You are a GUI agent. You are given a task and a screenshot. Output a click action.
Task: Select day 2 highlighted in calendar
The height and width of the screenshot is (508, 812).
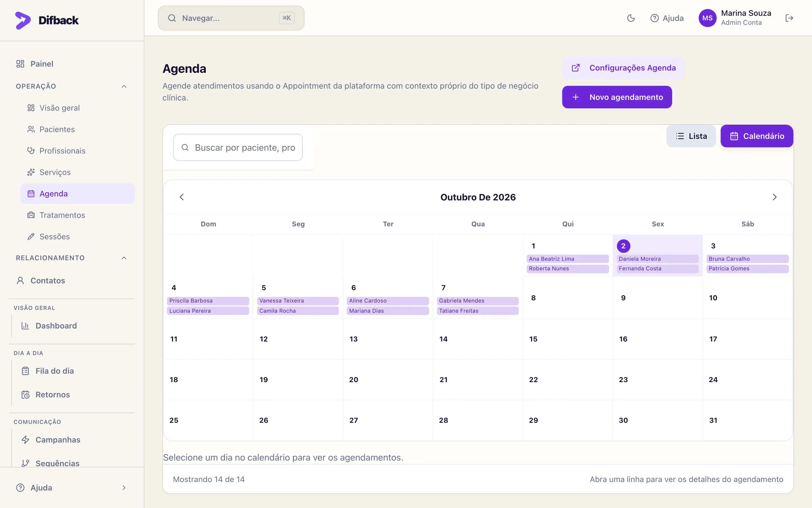pos(623,246)
